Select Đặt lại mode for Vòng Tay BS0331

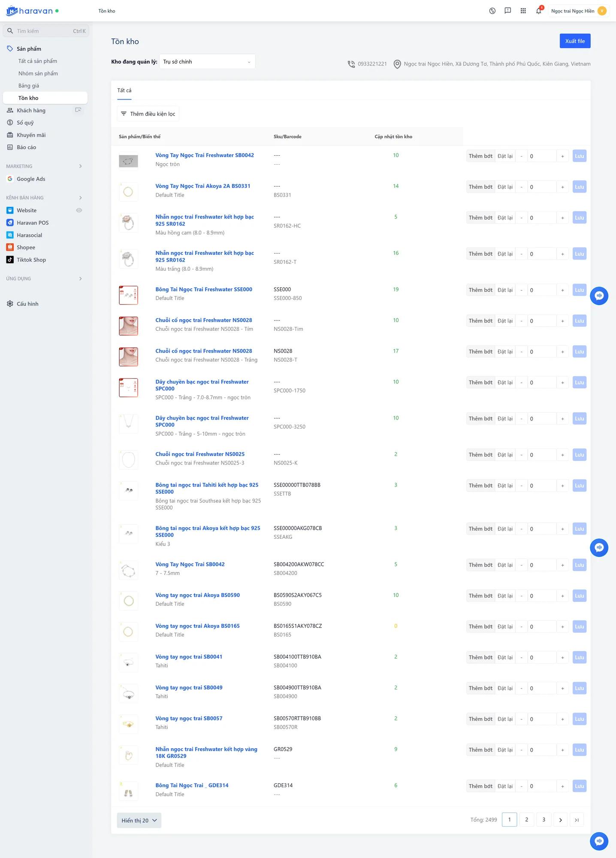pos(505,187)
